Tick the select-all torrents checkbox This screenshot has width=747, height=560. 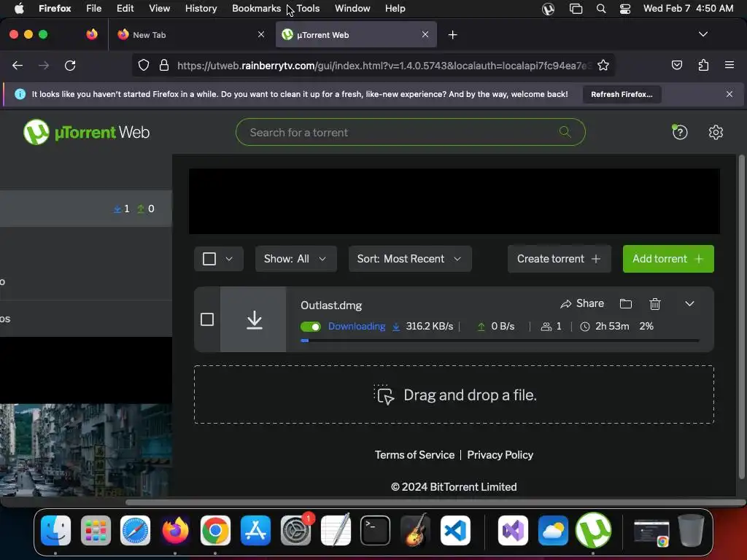point(209,259)
